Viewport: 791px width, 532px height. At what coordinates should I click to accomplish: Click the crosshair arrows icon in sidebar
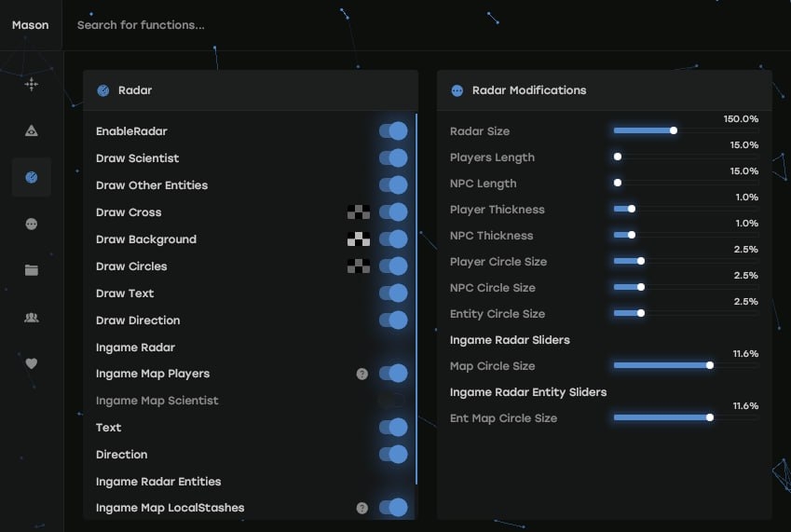(31, 85)
